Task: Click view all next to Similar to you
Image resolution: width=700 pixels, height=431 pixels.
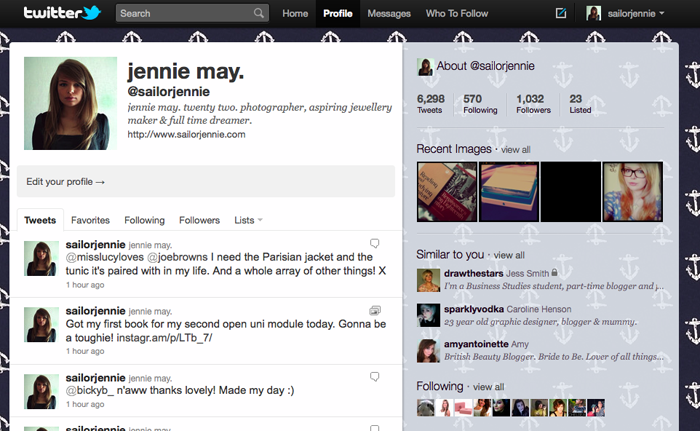Action: pyautogui.click(x=509, y=255)
